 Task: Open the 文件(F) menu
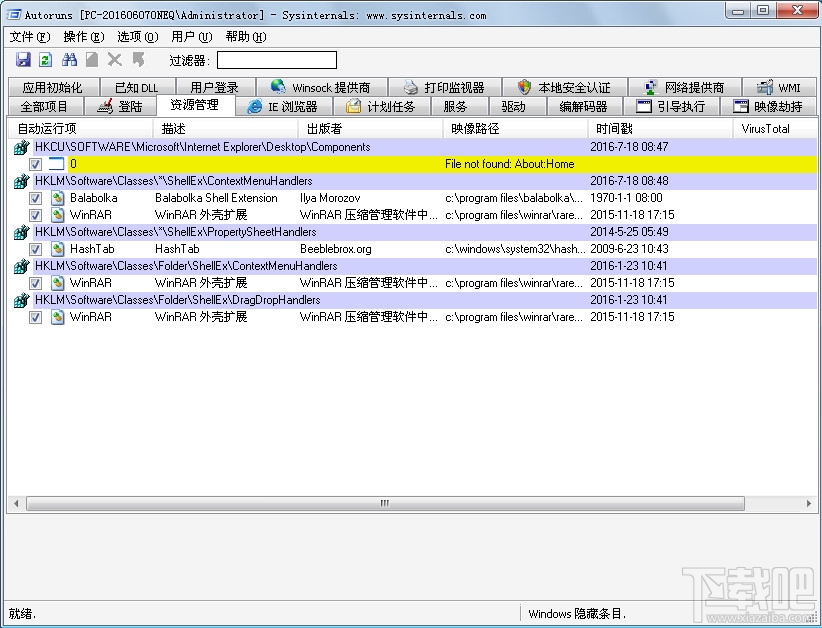(30, 37)
